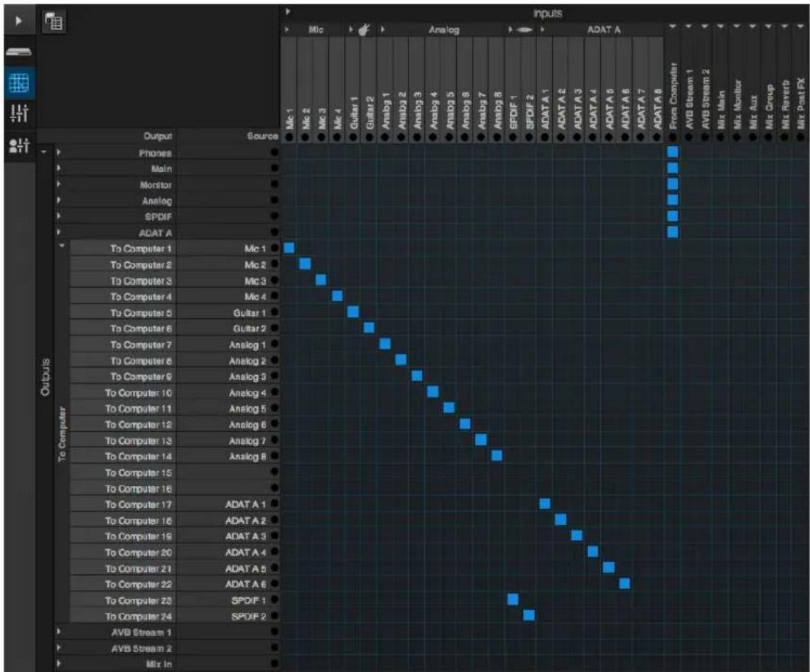This screenshot has height=672, width=810.
Task: Disable SPDIF 2 to To Computer 24 patch
Action: point(529,615)
